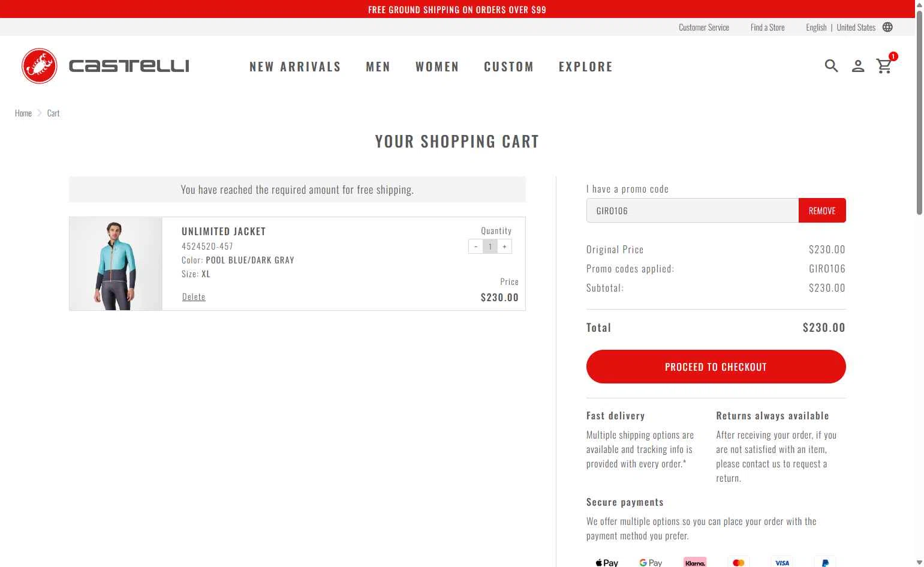Open the Unlimited Jacket product title

coord(224,232)
